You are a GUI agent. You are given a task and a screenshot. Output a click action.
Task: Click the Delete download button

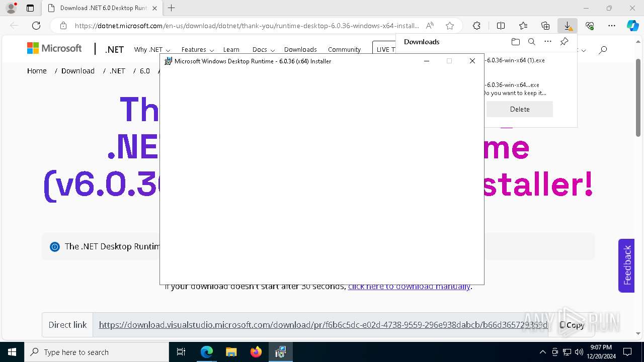tap(520, 109)
